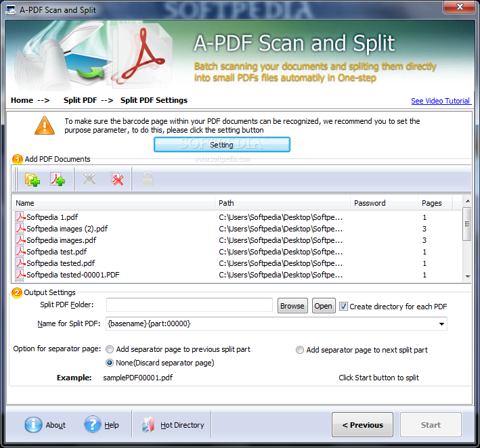Click the Split PDF breadcrumb
The width and height of the screenshot is (480, 448).
80,100
